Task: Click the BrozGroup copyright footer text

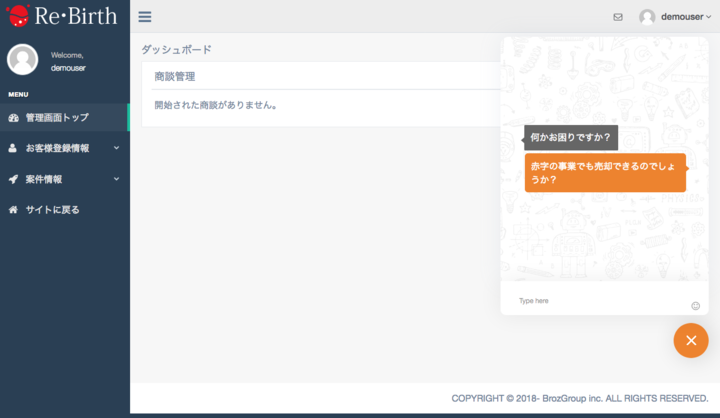Action: pos(579,398)
